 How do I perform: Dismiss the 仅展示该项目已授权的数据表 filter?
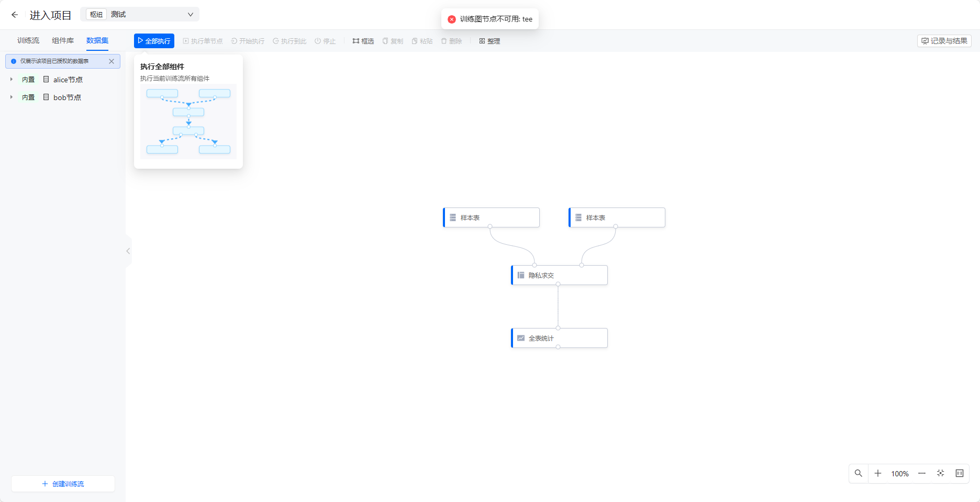tap(111, 61)
